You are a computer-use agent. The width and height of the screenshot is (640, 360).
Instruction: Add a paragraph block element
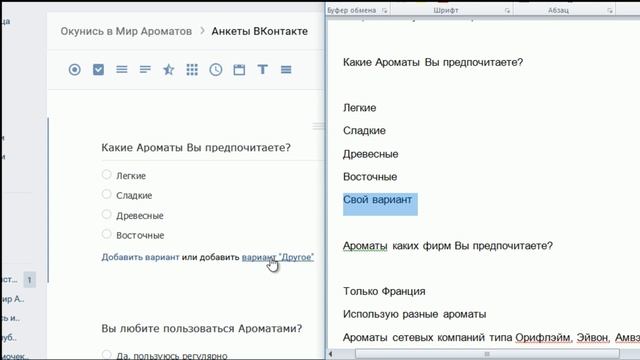(x=286, y=70)
